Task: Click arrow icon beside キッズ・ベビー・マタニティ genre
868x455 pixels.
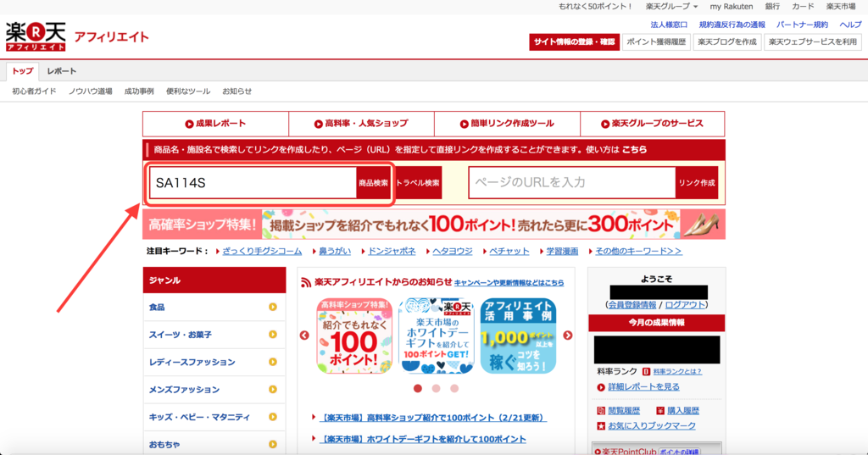Action: click(273, 417)
